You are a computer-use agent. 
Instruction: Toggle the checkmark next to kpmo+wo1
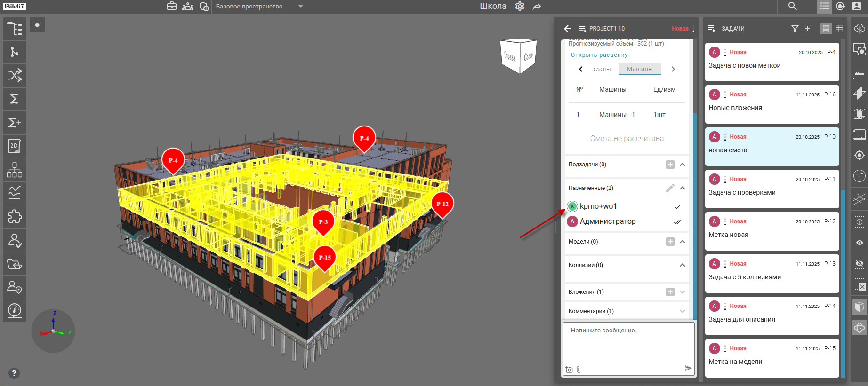point(677,207)
